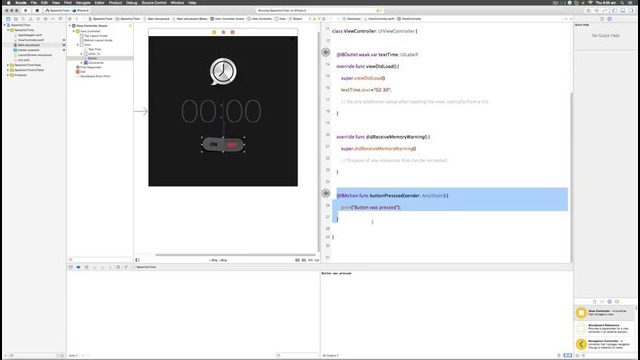Show the Assistant editor
Viewport: 640px width, 360px height.
(596, 10)
